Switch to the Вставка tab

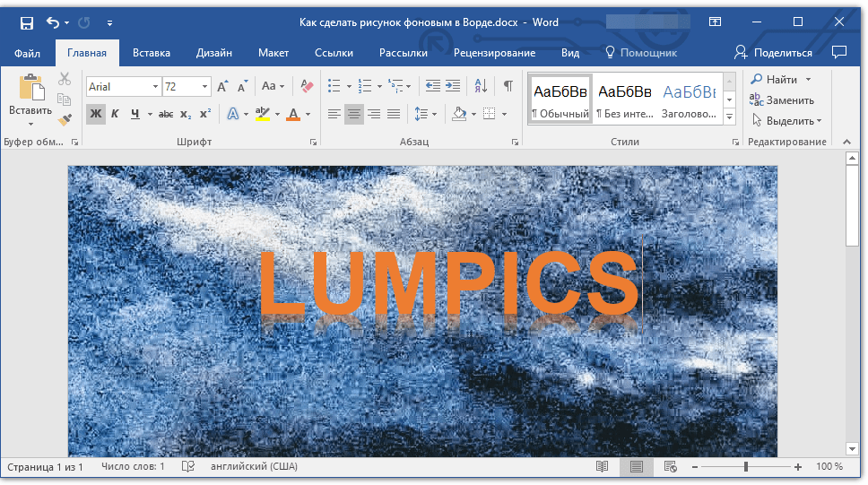152,53
